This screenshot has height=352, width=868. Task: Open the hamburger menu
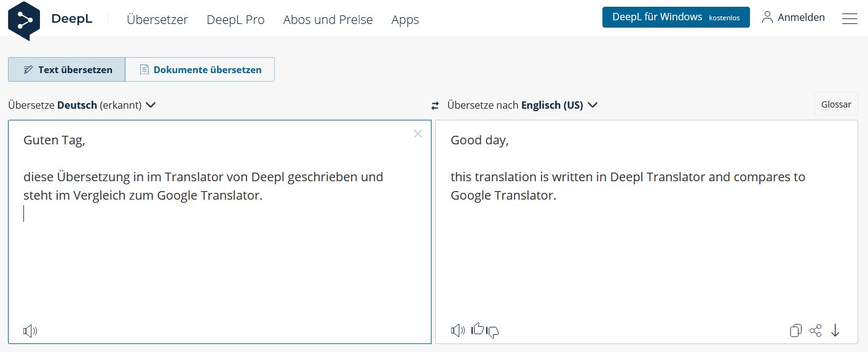pyautogui.click(x=850, y=18)
